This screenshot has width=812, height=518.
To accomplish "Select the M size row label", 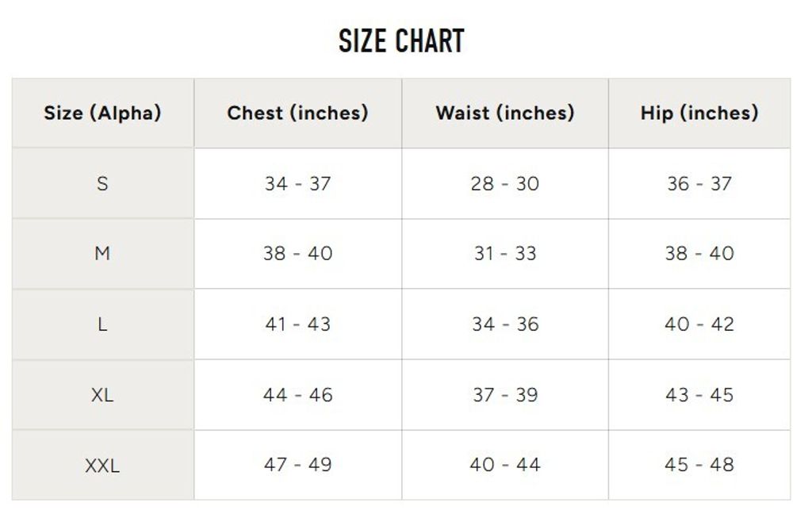I will pos(102,254).
